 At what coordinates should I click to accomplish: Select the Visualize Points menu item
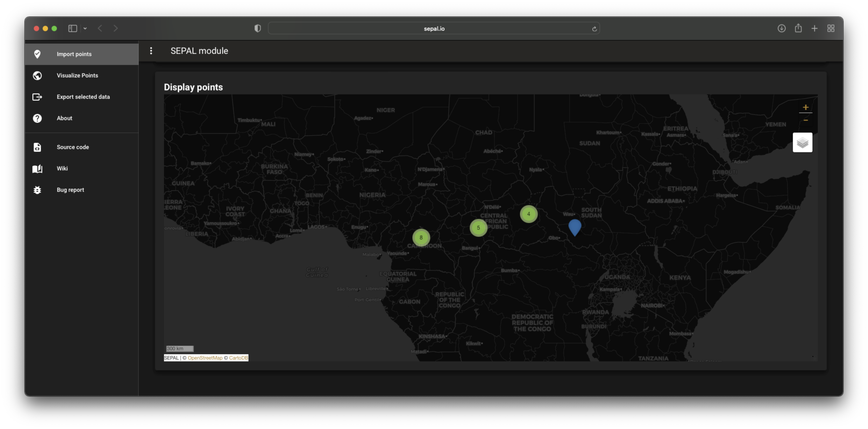click(x=77, y=76)
